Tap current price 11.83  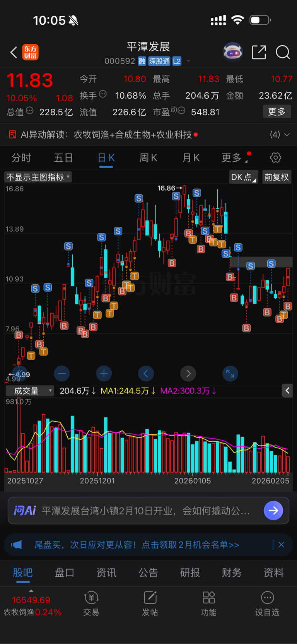pos(30,80)
